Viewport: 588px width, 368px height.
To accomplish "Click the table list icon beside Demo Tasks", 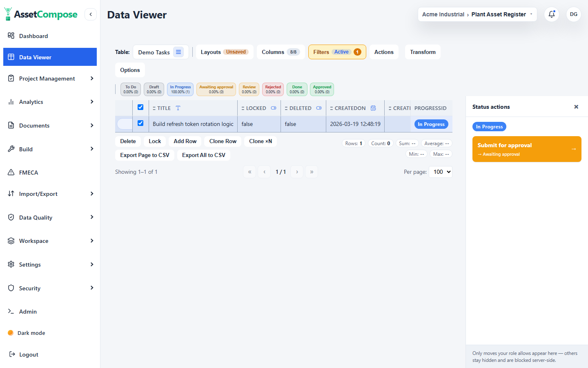I will click(x=178, y=52).
